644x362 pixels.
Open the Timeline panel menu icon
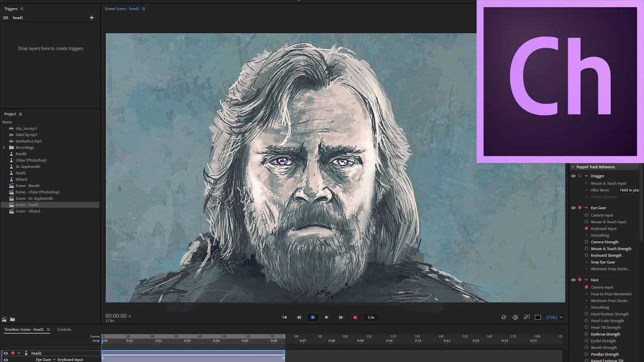(x=48, y=329)
